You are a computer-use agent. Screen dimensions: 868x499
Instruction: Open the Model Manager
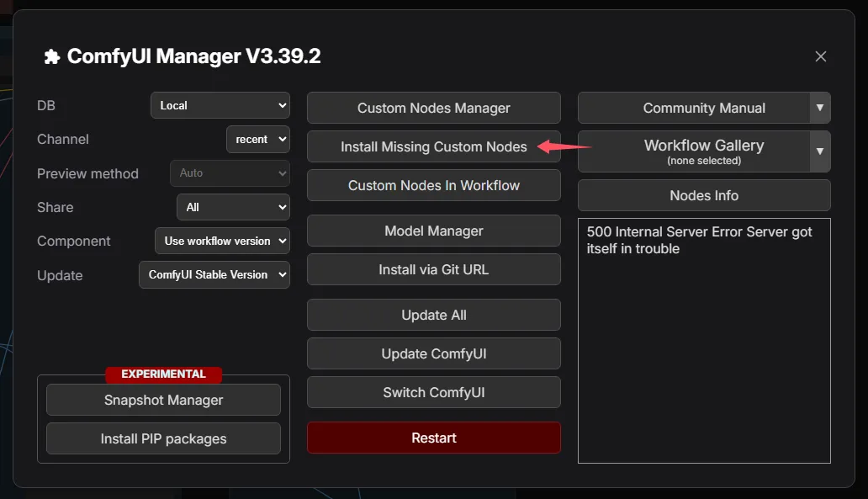click(x=434, y=231)
